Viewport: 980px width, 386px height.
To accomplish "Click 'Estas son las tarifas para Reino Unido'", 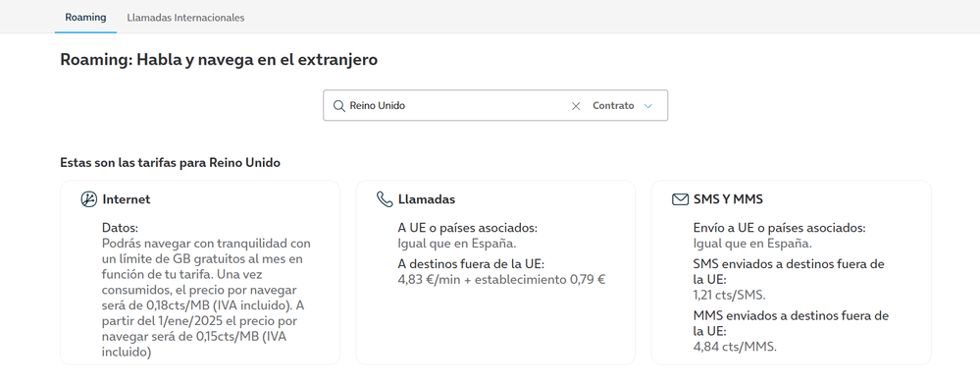I will 170,163.
